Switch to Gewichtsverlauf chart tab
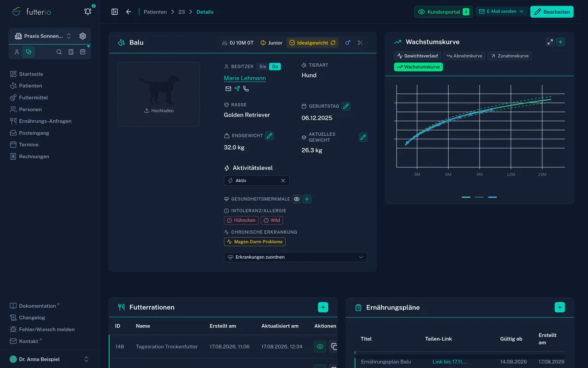Viewport: 588px width, 368px height. click(x=418, y=56)
